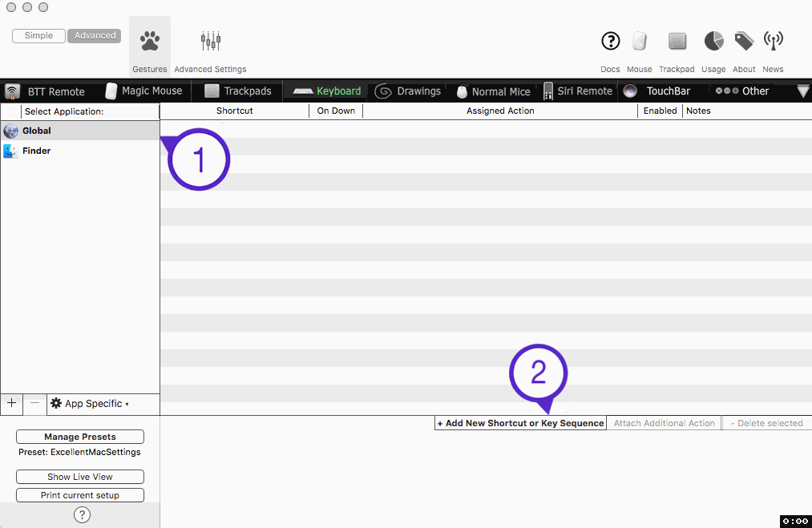Sort by Shortcut column header

[x=234, y=111]
